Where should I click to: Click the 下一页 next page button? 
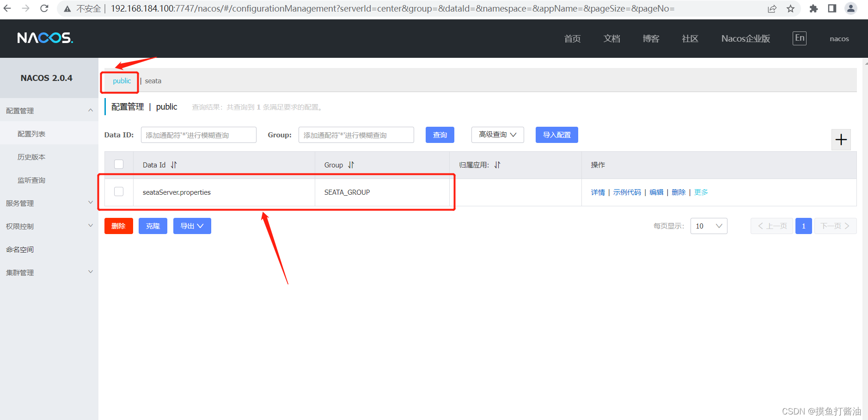pyautogui.click(x=835, y=226)
